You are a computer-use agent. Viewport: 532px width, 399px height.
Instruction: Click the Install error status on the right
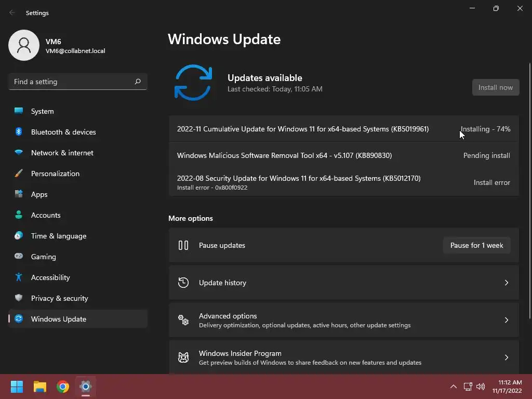pyautogui.click(x=491, y=182)
